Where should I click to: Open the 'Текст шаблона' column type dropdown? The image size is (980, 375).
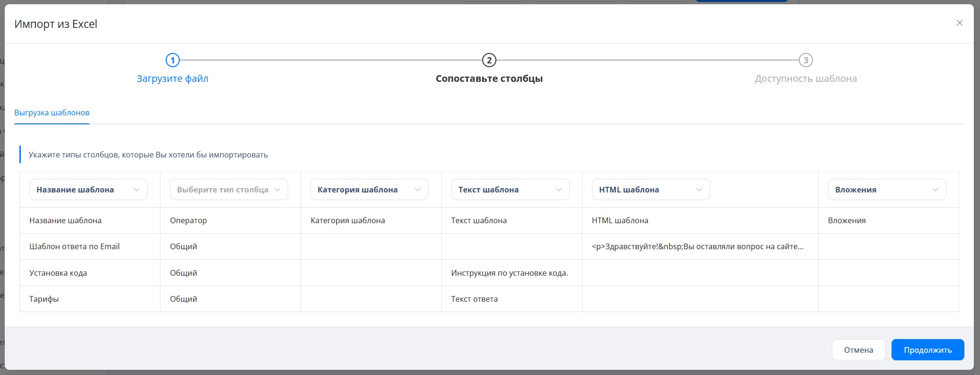pos(510,190)
